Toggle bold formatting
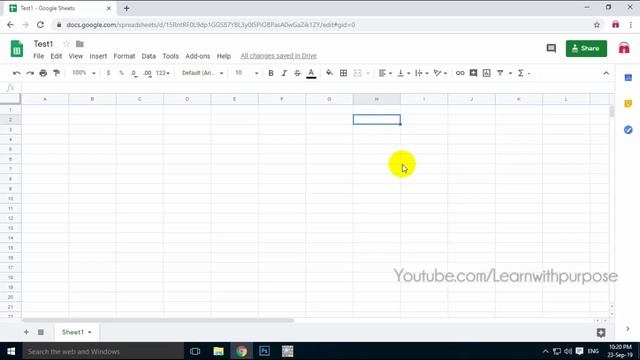The image size is (640, 360). click(271, 73)
